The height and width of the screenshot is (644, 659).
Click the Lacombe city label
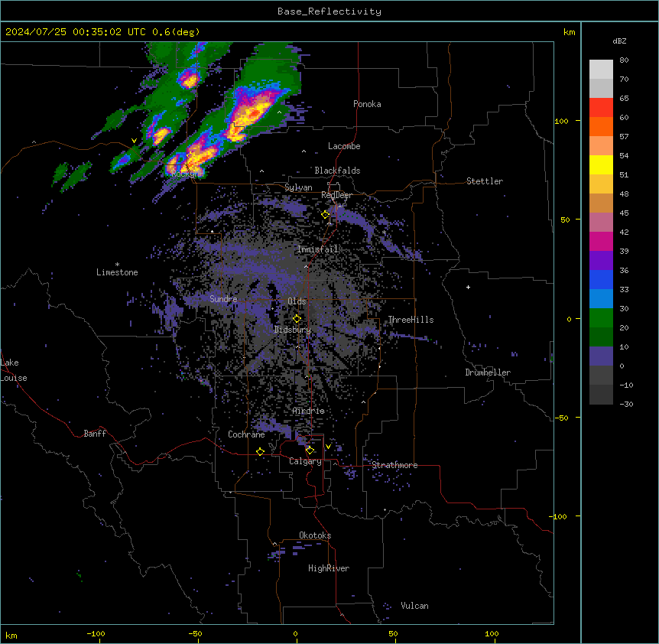(x=344, y=146)
